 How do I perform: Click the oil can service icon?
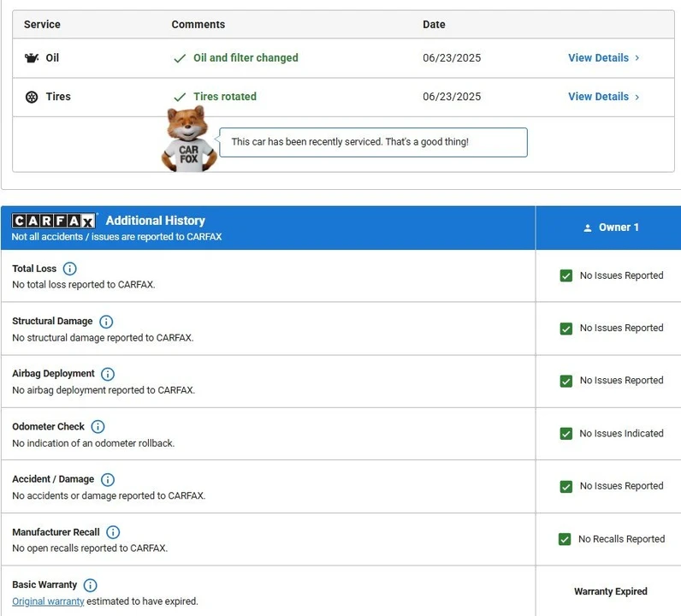32,58
